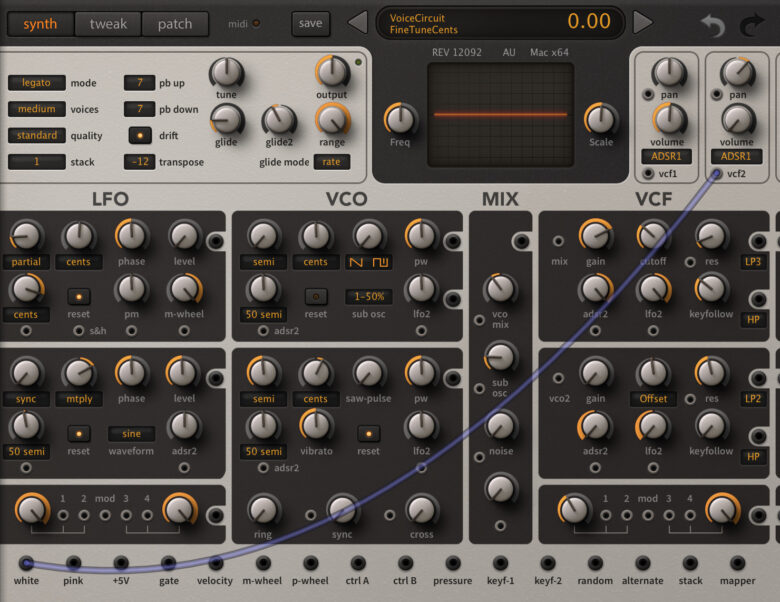Open the stack value selector
Screen dimensions: 780x602
tap(36, 162)
